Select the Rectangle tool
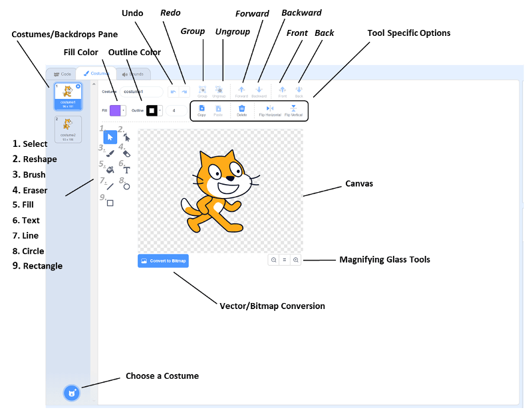Image resolution: width=532 pixels, height=418 pixels. (x=110, y=203)
